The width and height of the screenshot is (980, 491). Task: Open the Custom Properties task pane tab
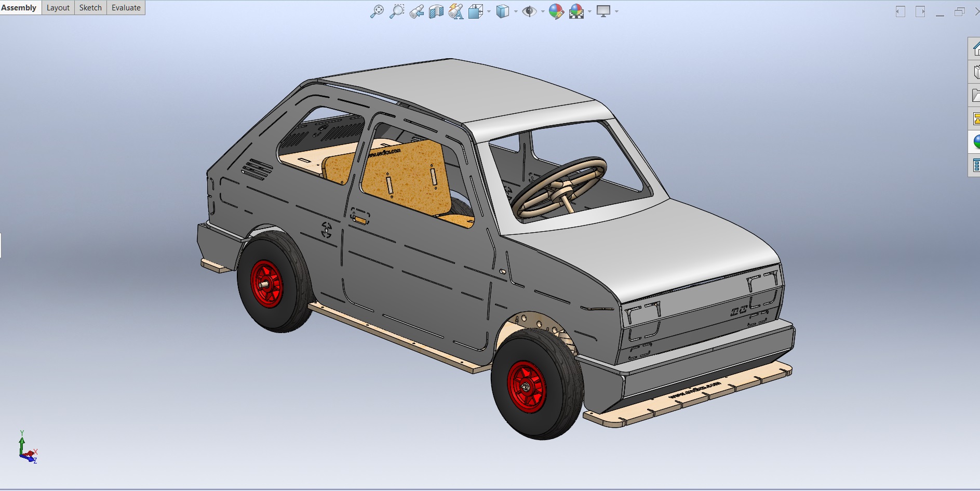coord(975,165)
